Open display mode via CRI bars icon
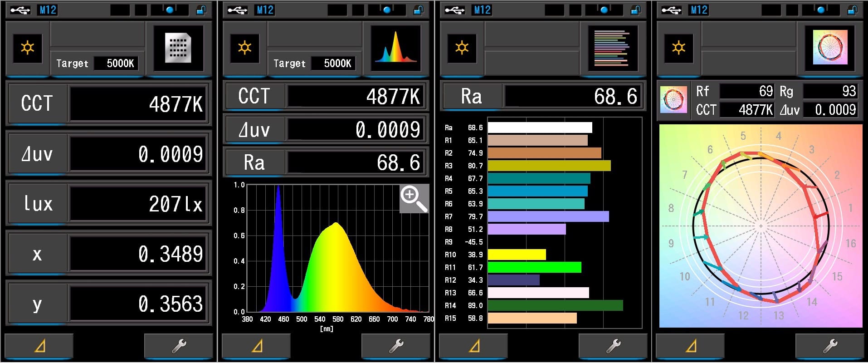868x363 pixels. [612, 48]
